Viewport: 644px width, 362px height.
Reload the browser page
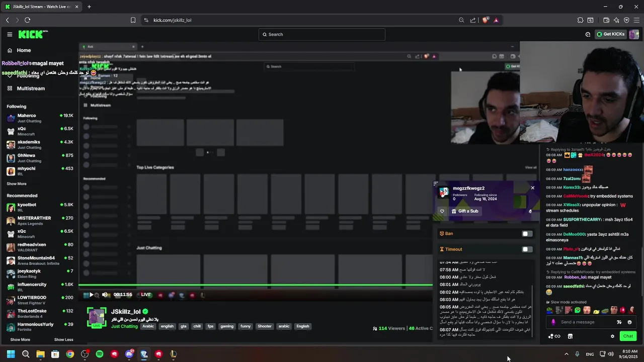pyautogui.click(x=27, y=20)
